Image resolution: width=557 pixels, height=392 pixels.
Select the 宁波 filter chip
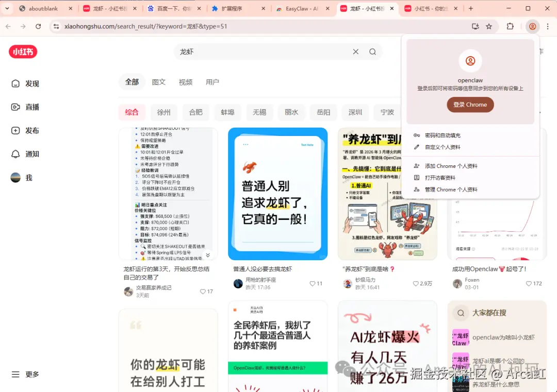tap(387, 112)
